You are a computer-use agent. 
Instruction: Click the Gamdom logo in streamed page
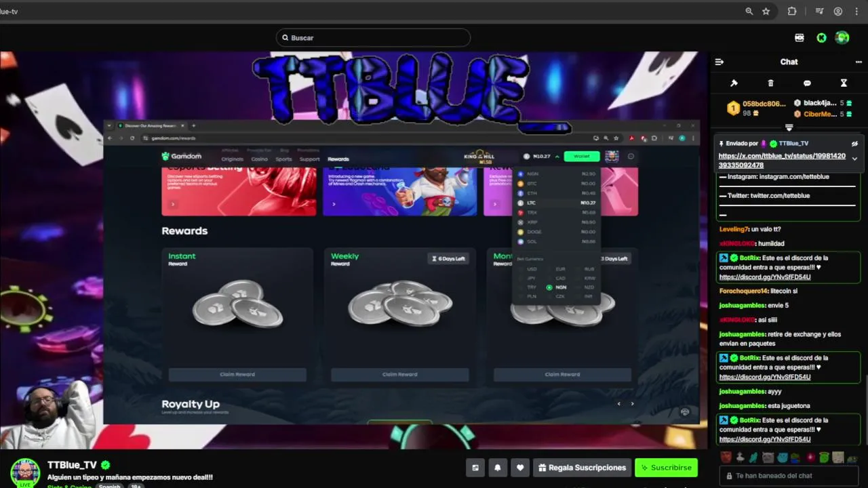(182, 157)
